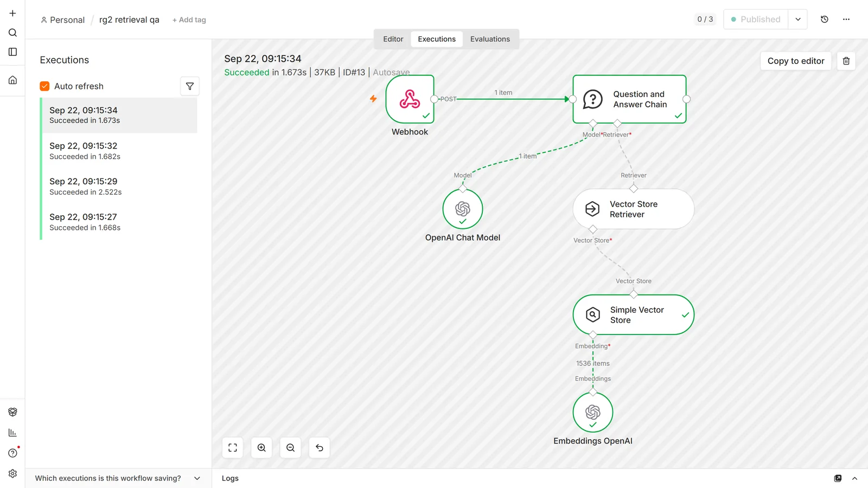Open the three-dot workflow menu
The image size is (868, 488).
(846, 20)
